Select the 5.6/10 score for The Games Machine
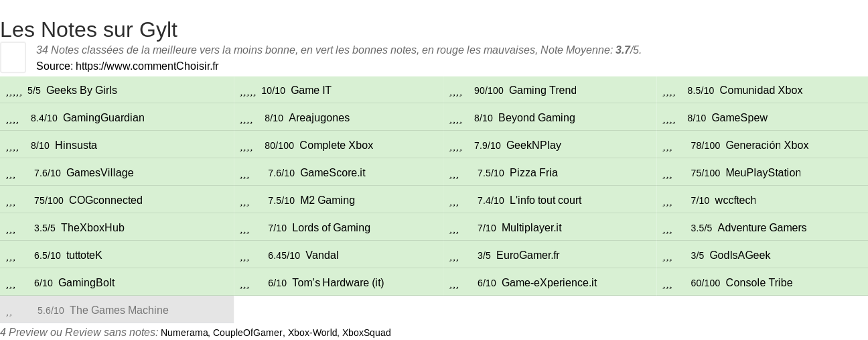The width and height of the screenshot is (868, 340). pos(51,310)
